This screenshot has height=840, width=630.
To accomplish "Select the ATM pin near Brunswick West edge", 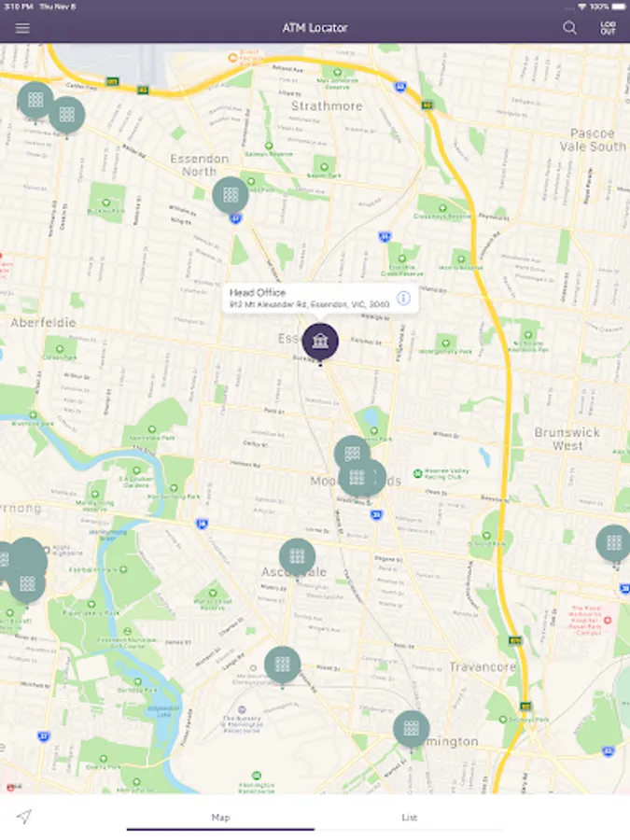I will 614,543.
